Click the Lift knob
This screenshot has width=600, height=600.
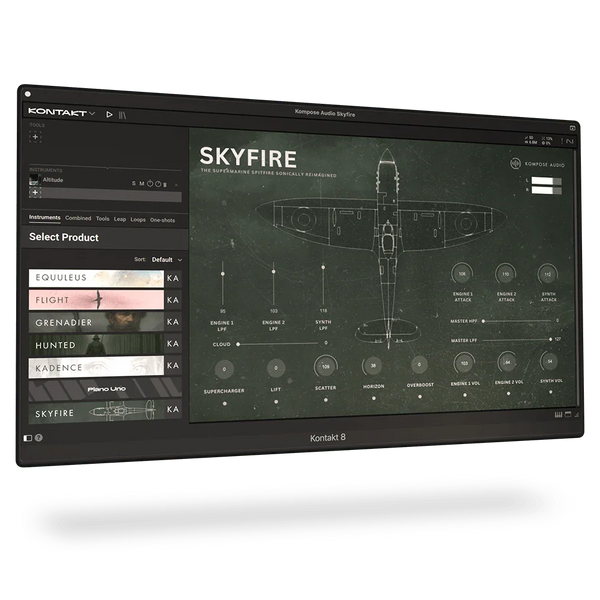coord(276,368)
